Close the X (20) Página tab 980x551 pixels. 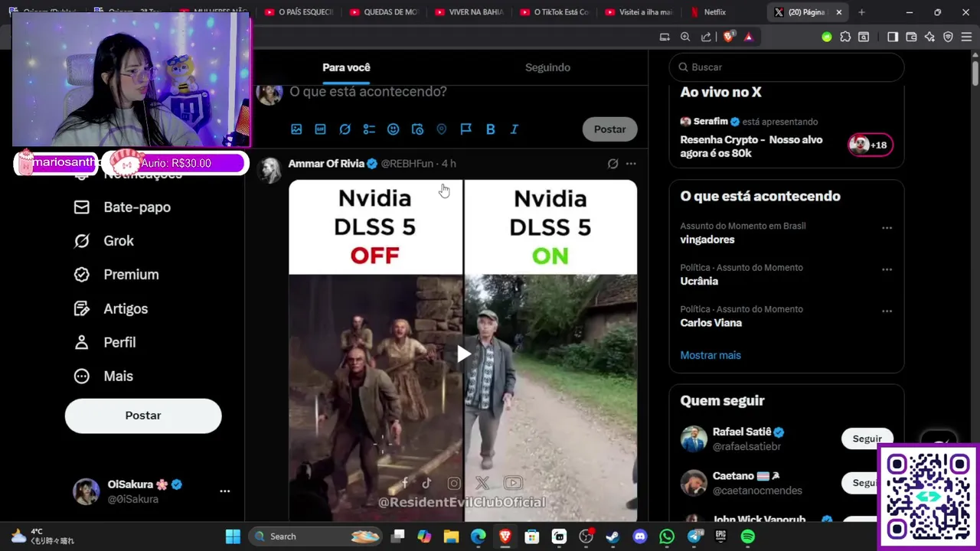tap(838, 12)
